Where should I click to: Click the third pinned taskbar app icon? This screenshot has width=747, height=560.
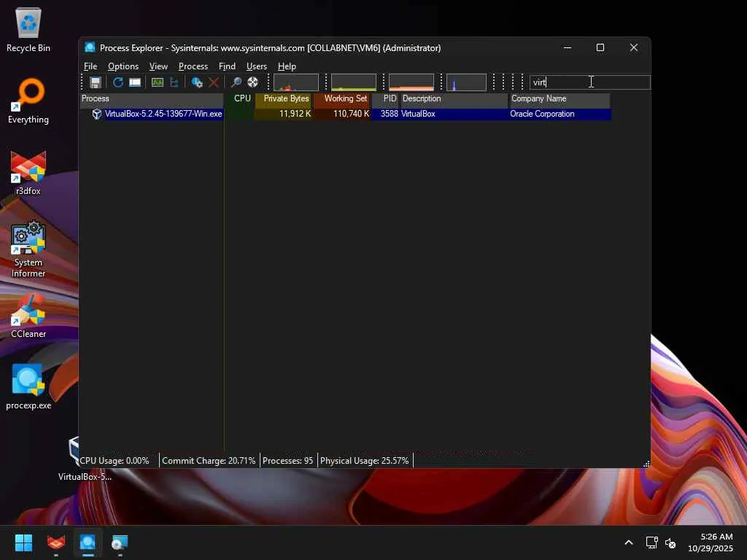click(120, 542)
